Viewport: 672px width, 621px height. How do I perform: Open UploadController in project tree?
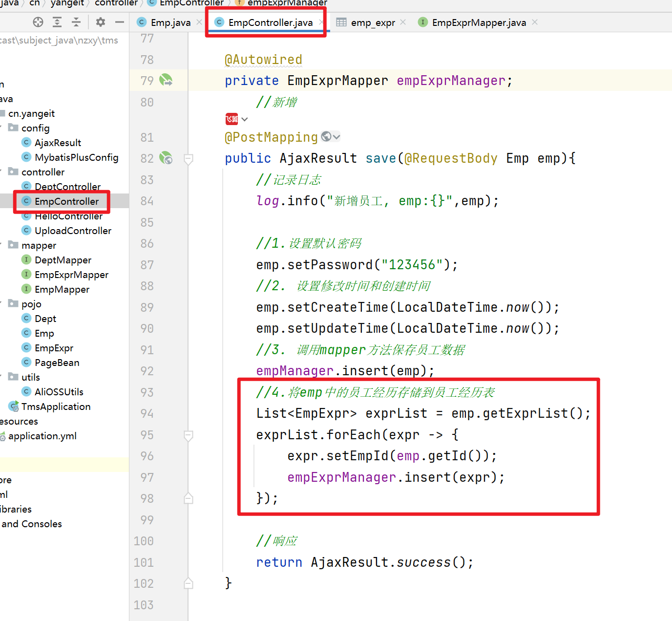coord(73,231)
